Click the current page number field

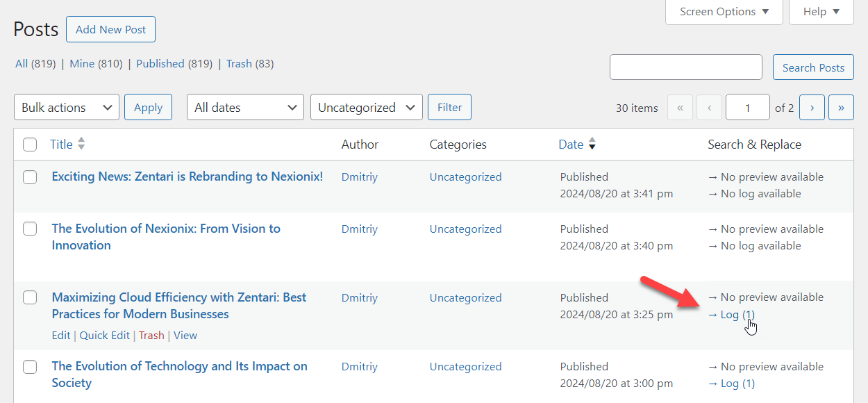748,108
